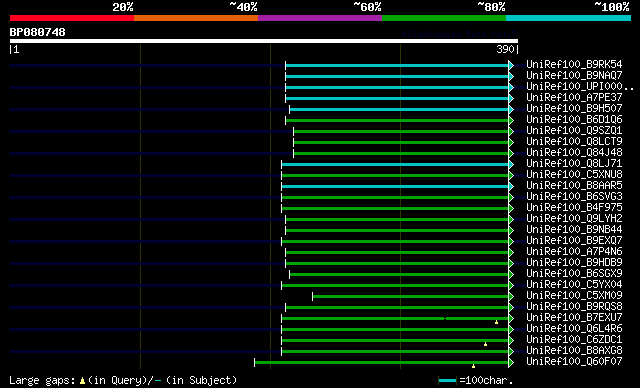This screenshot has width=640, height=388.
Task: Click the arrowhead at the end of the UniRef100_B8AAR5 bar
Action: [511, 186]
